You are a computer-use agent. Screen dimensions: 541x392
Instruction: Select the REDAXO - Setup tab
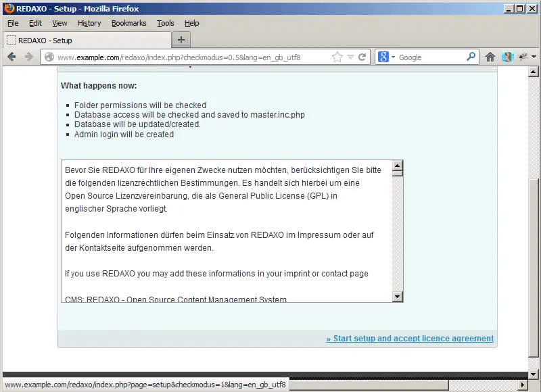(x=87, y=41)
